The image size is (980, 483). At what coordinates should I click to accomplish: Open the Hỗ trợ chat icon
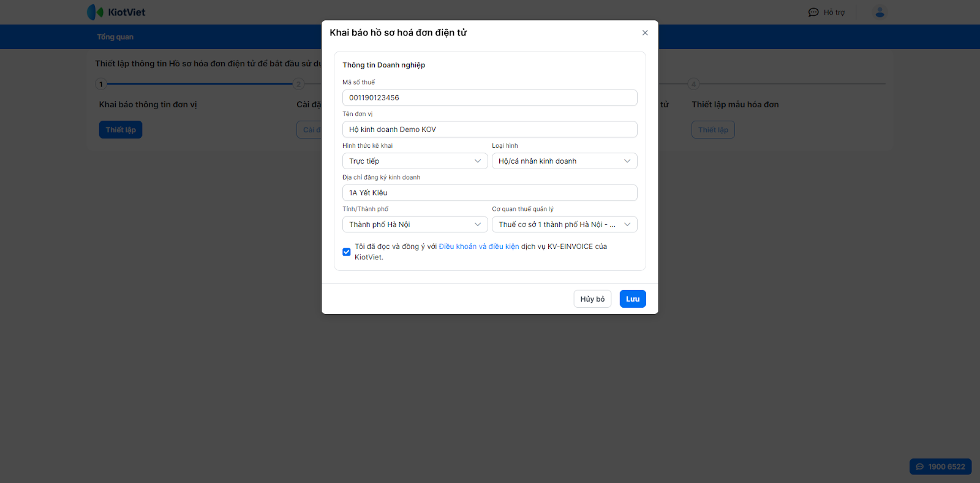point(813,12)
